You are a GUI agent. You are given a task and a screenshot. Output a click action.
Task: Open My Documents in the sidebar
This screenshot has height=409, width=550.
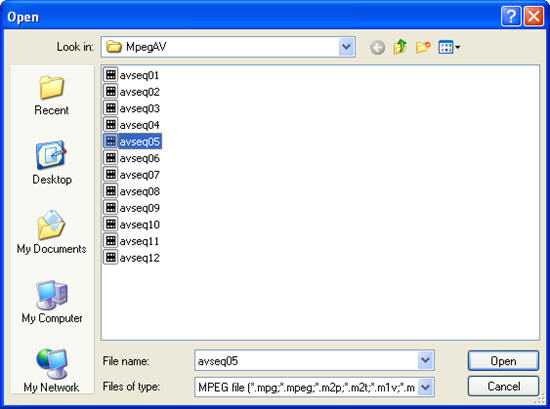(x=52, y=232)
